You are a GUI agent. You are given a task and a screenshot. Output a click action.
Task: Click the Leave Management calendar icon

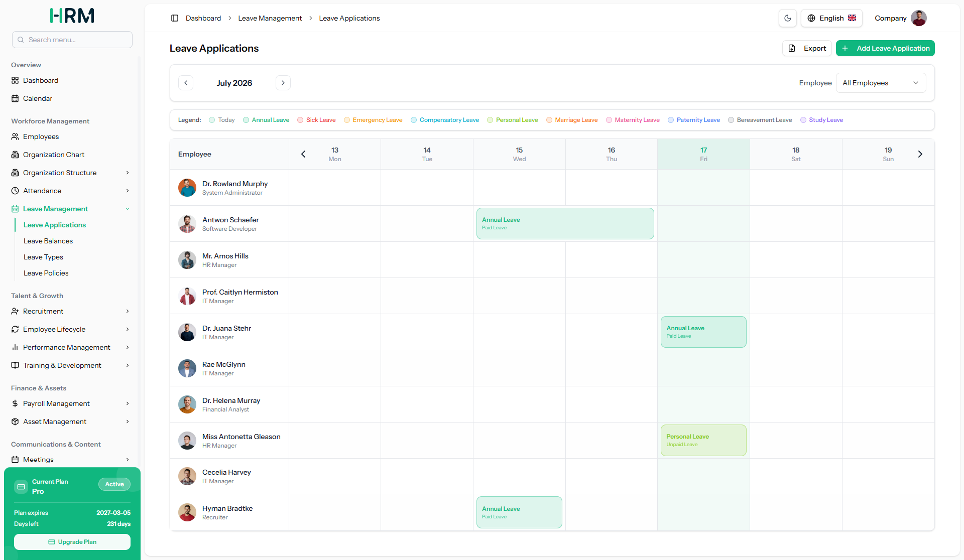[x=15, y=209]
